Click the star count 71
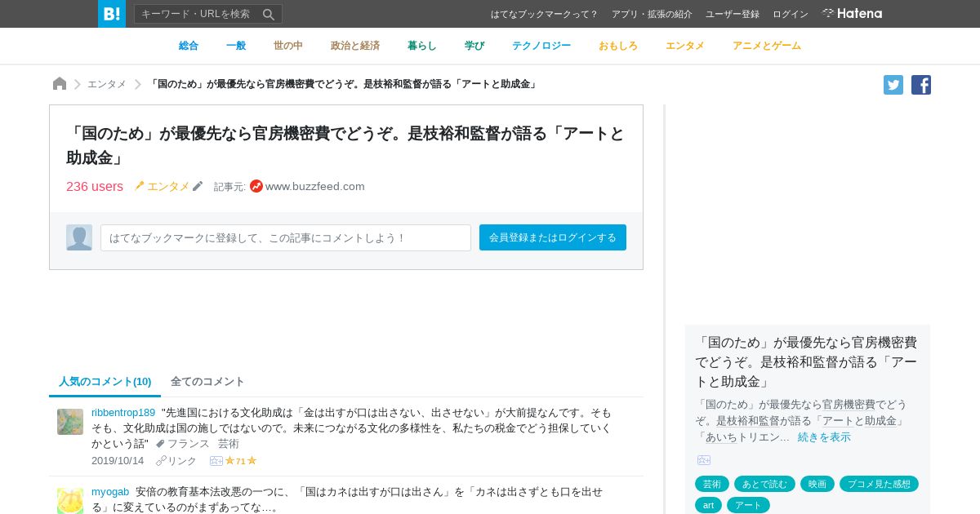The image size is (980, 514). point(241,461)
